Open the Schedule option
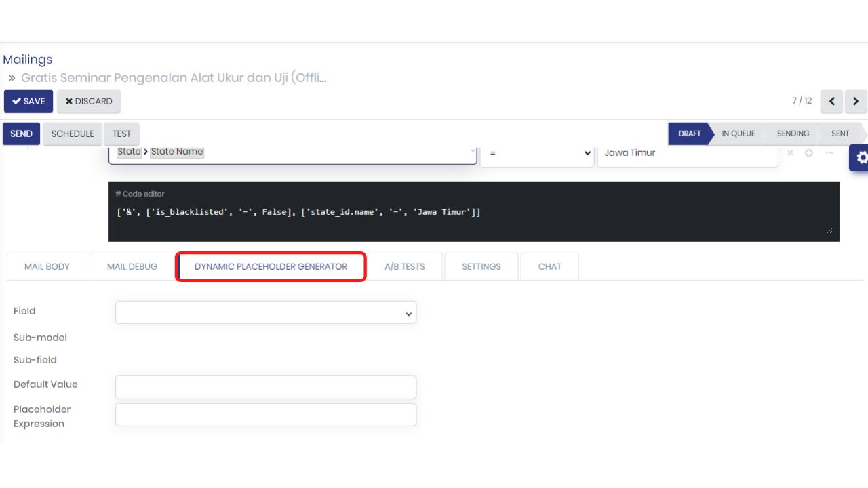 [73, 134]
